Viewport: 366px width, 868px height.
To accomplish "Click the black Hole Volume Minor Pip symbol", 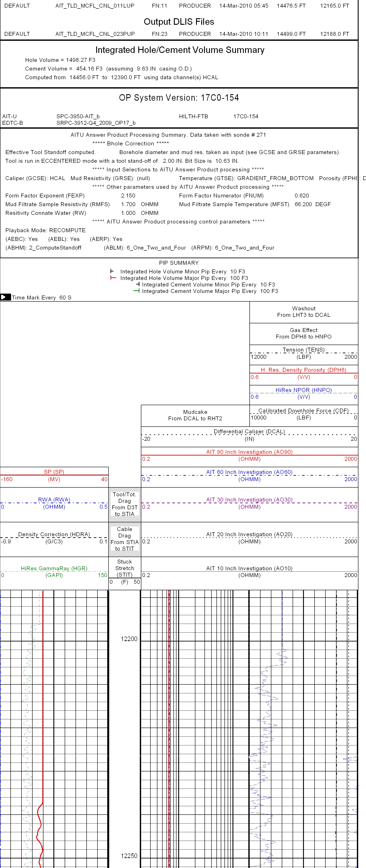I will pyautogui.click(x=112, y=271).
